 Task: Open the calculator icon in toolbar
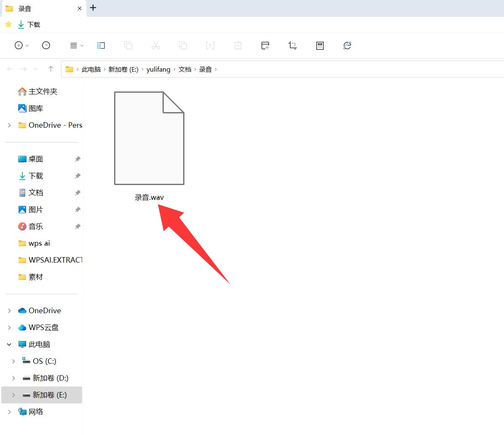pyautogui.click(x=320, y=46)
